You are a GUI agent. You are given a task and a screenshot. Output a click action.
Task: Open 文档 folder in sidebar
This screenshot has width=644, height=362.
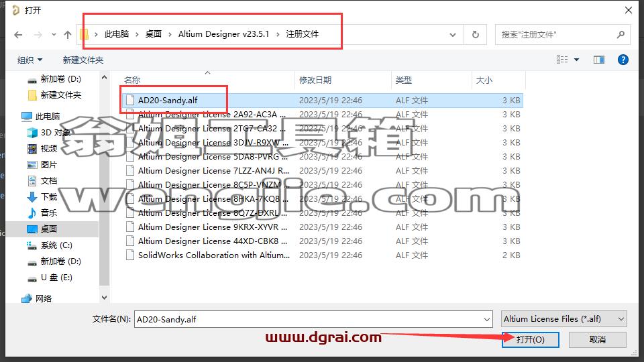tap(42, 180)
